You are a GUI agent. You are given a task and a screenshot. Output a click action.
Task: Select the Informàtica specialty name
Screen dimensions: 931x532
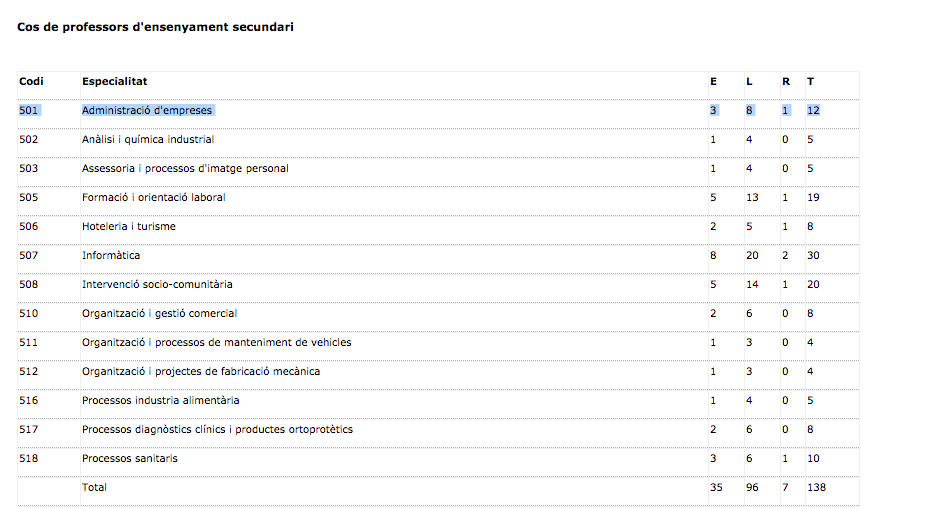click(111, 255)
